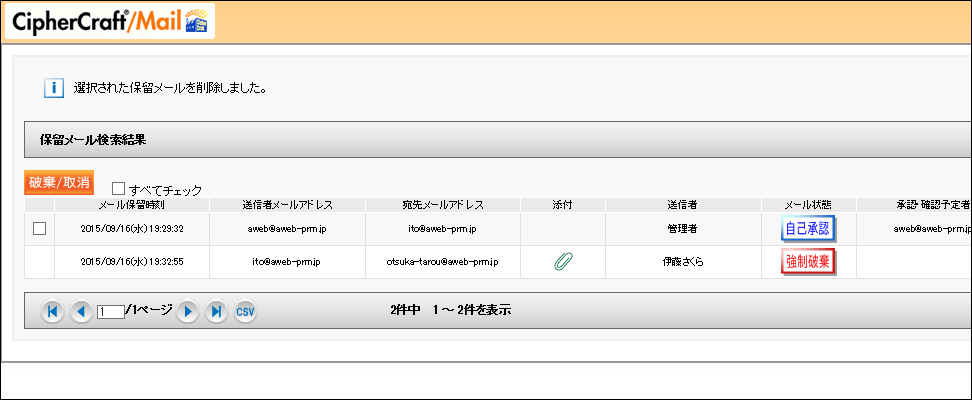Click the blue information icon

pos(54,88)
